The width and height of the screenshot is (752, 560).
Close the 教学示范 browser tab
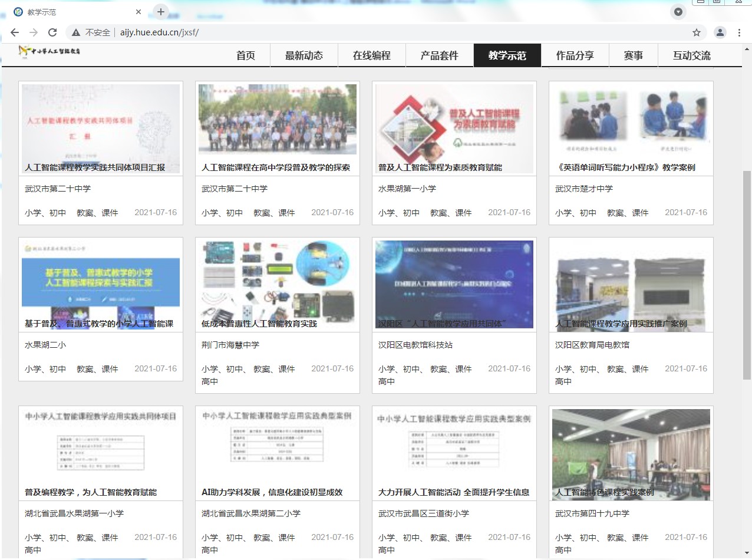(x=138, y=12)
